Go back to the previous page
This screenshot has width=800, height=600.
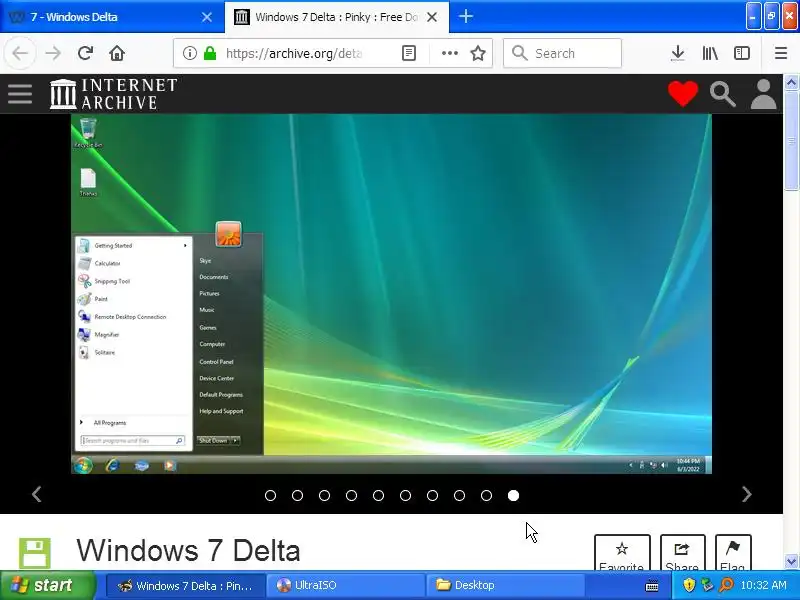20,53
